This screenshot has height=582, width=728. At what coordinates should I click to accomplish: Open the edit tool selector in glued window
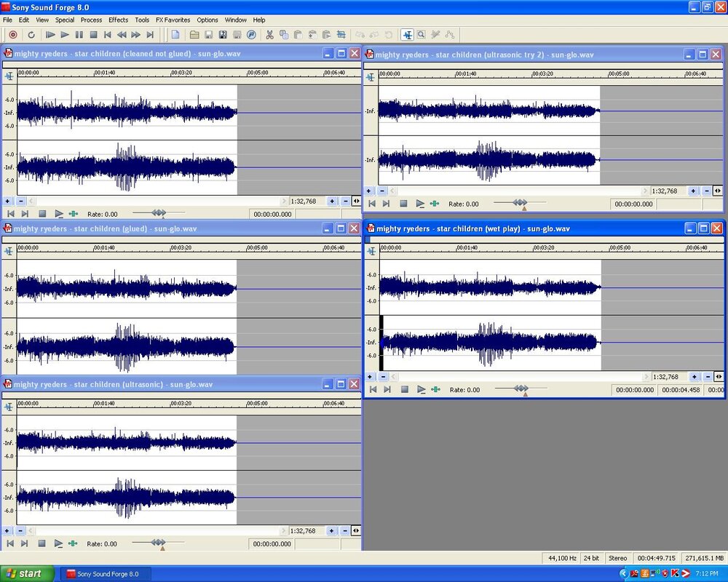point(9,252)
